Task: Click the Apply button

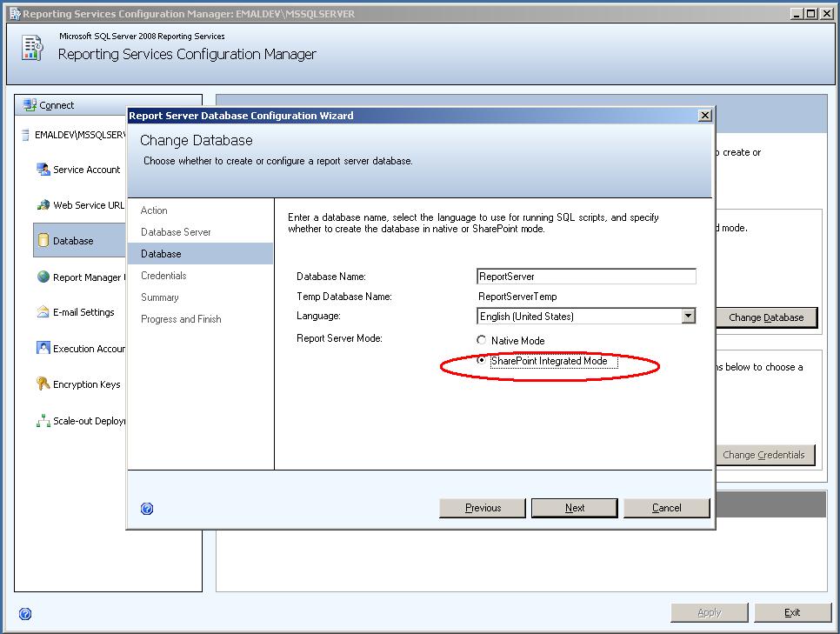Action: coord(710,612)
